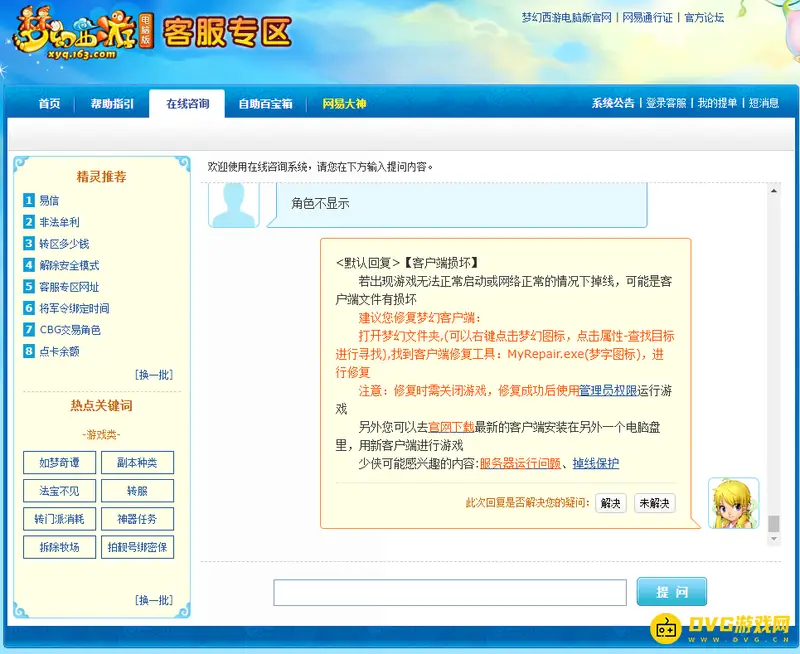Click the -游戏类- category label
Screen dimensions: 800x654
pyautogui.click(x=101, y=435)
